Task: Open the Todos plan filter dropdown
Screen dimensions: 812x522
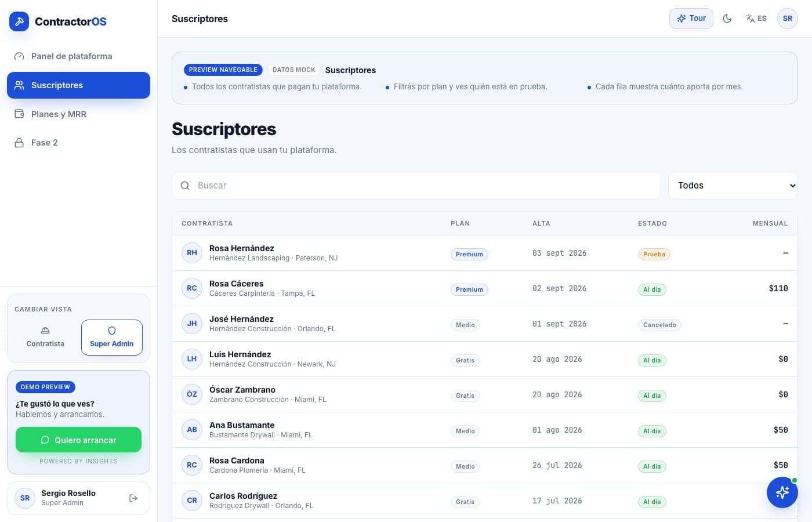Action: 733,186
